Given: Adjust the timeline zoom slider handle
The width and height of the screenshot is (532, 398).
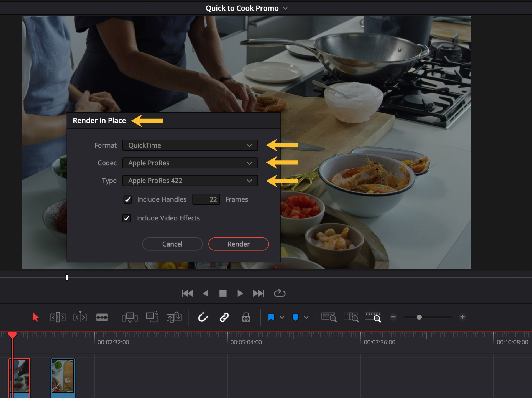Looking at the screenshot, I should tap(419, 317).
